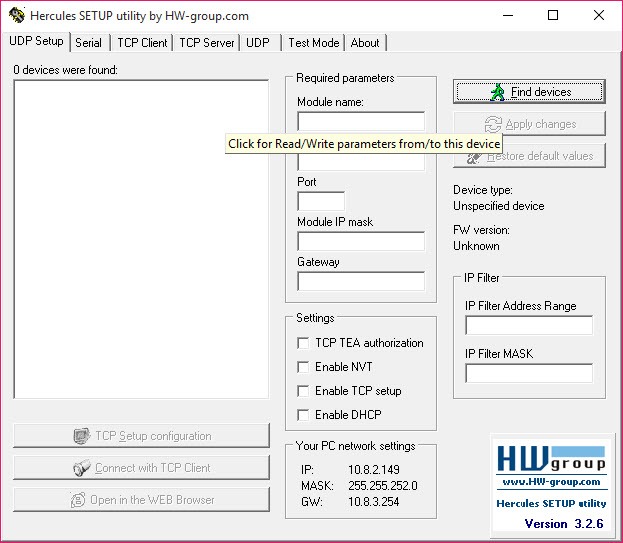The width and height of the screenshot is (623, 543).
Task: Check the Enable TCP setup box
Action: tap(303, 391)
